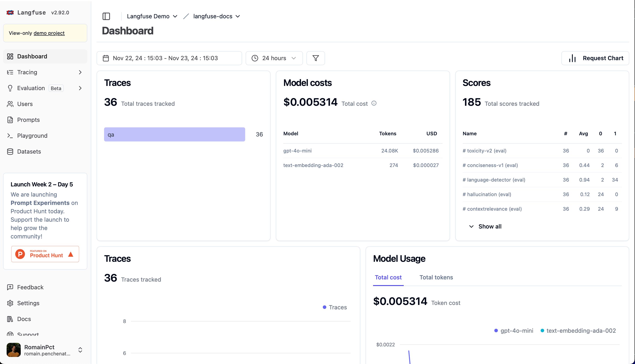
Task: Open Settings in the sidebar
Action: click(45, 303)
